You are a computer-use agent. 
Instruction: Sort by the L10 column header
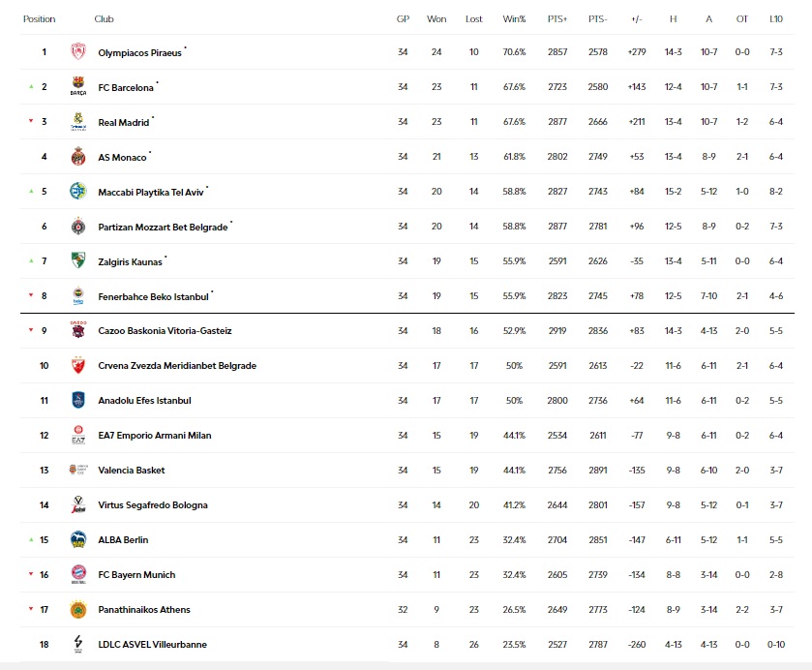(x=776, y=19)
